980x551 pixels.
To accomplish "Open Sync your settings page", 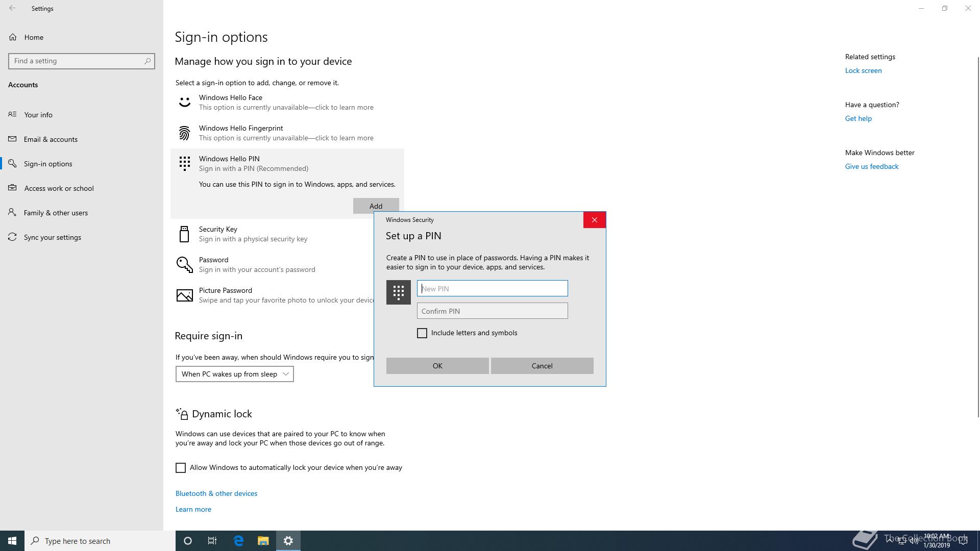I will (82, 237).
